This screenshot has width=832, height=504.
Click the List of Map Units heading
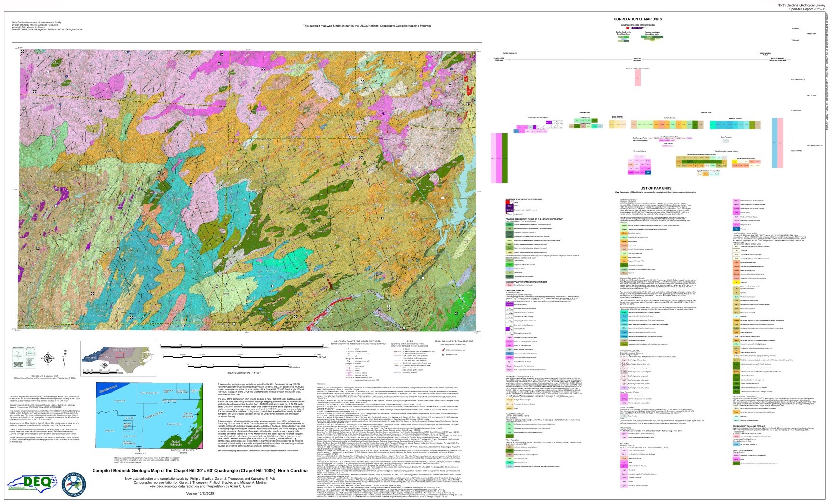click(655, 188)
